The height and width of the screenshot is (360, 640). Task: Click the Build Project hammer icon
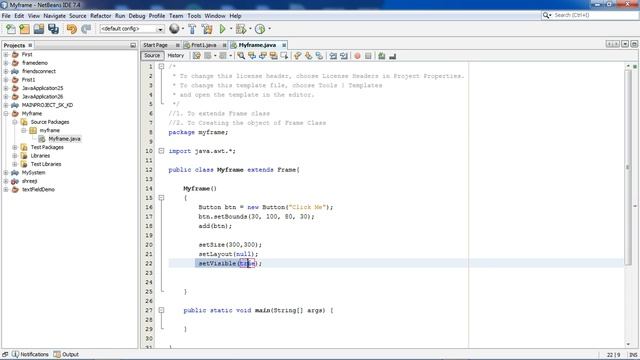[192, 29]
